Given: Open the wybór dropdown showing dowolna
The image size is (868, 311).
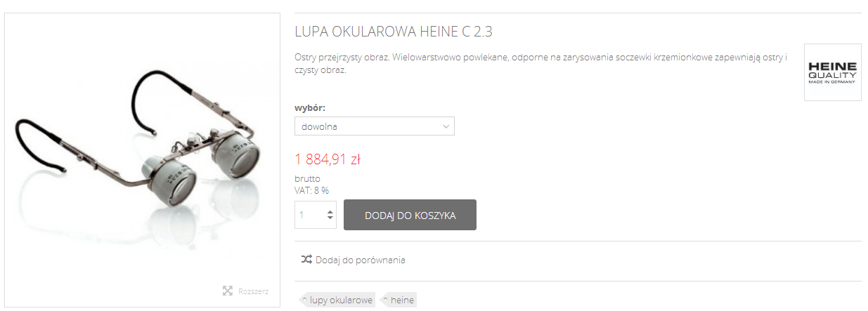Looking at the screenshot, I should click(375, 126).
